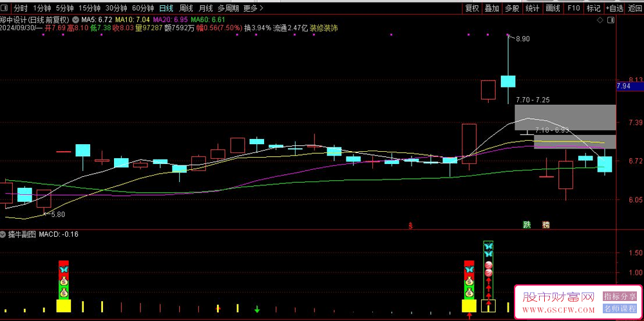The height and width of the screenshot is (321, 644).
Task: Activate the 画线 drawing tool
Action: point(553,8)
